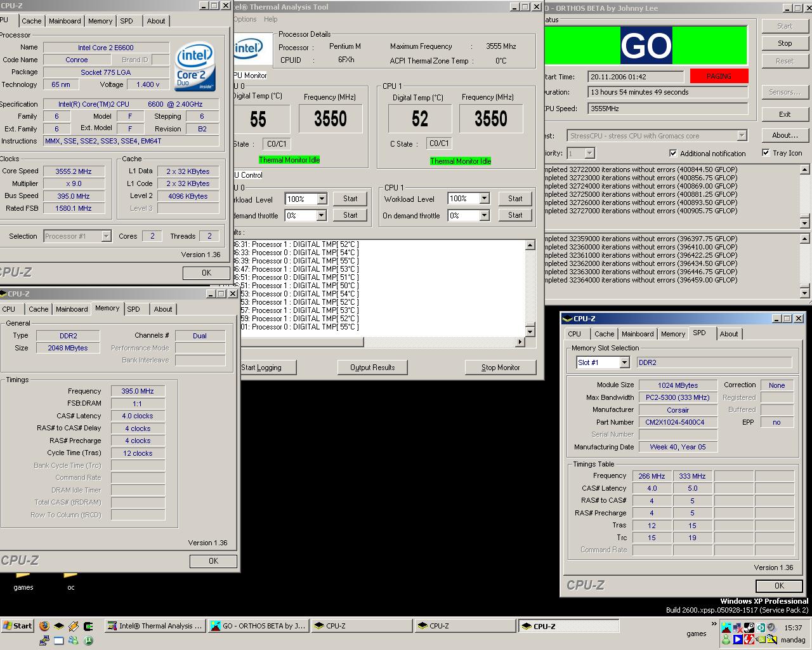812x650 pixels.
Task: Click OK in CPU-Z Memory window
Action: click(213, 561)
